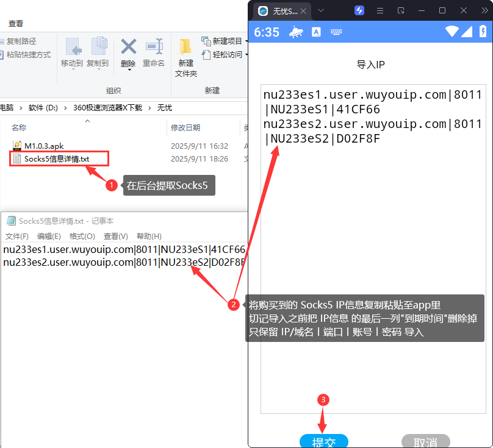The image size is (493, 448).
Task: Expand the Delete (删除) dropdown arrow
Action: (129, 70)
